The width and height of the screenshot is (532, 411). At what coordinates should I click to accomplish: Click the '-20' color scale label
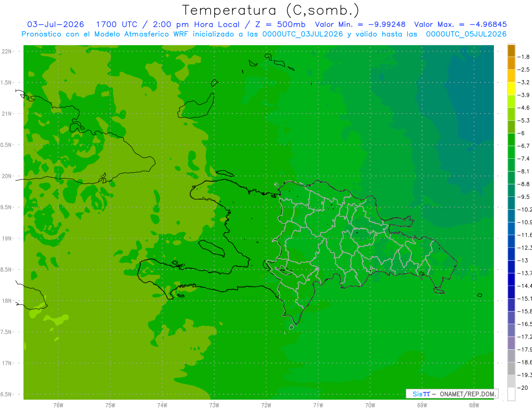click(x=523, y=388)
